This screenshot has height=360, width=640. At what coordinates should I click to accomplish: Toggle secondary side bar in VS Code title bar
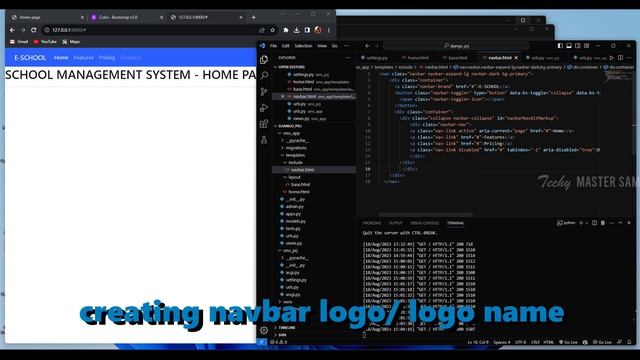pos(578,46)
